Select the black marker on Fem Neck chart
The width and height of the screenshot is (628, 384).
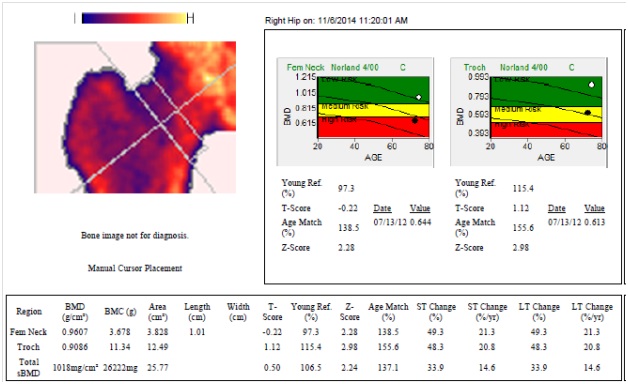tap(415, 120)
